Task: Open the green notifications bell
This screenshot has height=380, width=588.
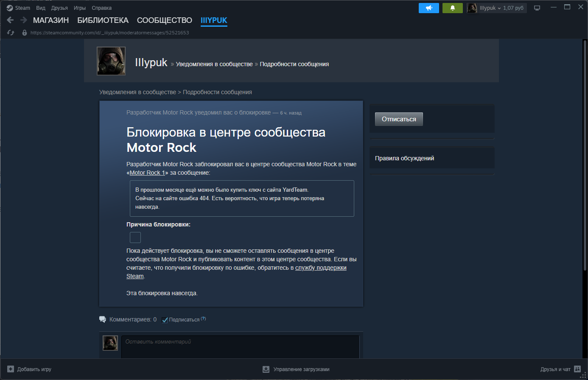Action: (452, 8)
